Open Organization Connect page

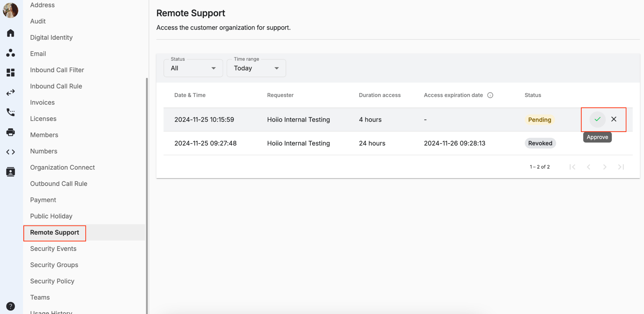point(62,167)
